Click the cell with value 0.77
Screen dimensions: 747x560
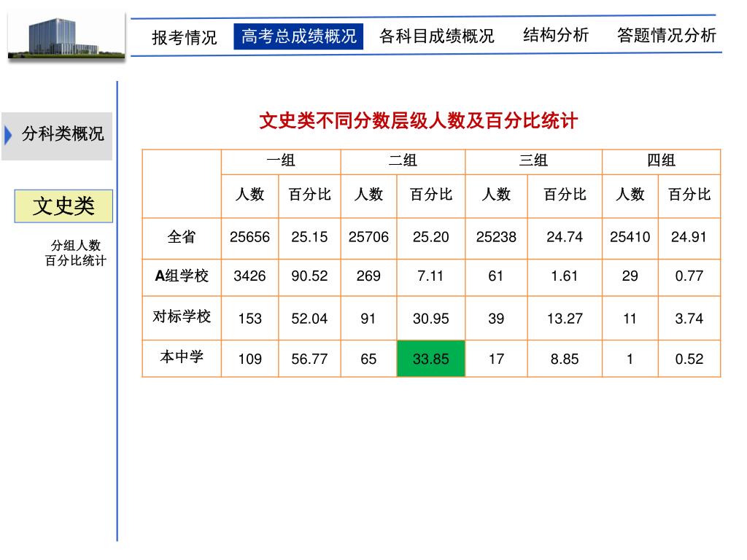tap(689, 277)
